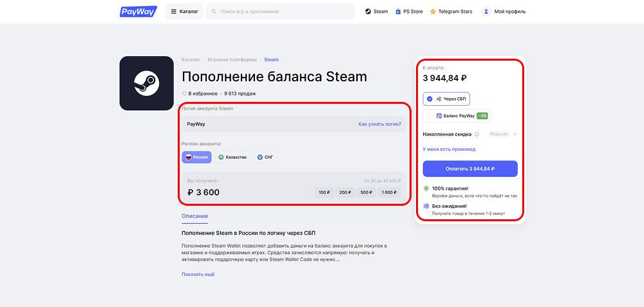Switch to the Описание tab

194,216
